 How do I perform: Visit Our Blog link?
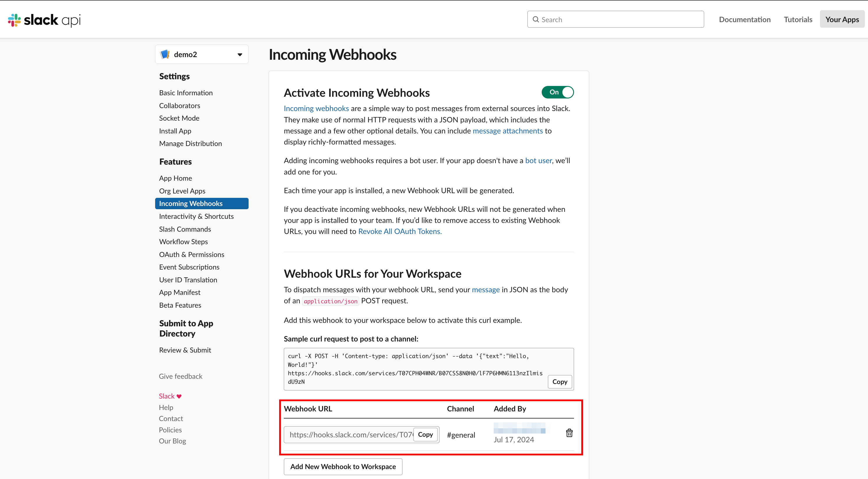(173, 441)
